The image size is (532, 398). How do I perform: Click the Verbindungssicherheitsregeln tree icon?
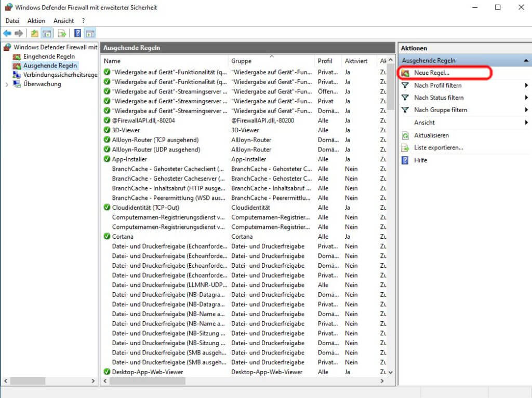coord(17,75)
